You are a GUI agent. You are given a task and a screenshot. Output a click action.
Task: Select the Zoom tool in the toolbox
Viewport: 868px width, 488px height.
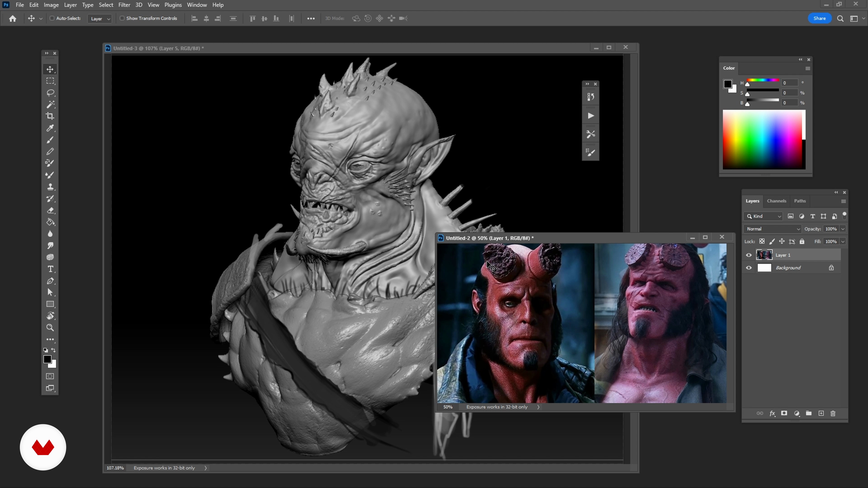[50, 328]
